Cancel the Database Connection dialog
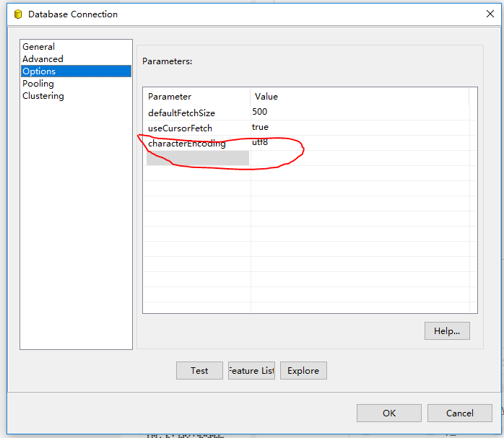 point(460,413)
